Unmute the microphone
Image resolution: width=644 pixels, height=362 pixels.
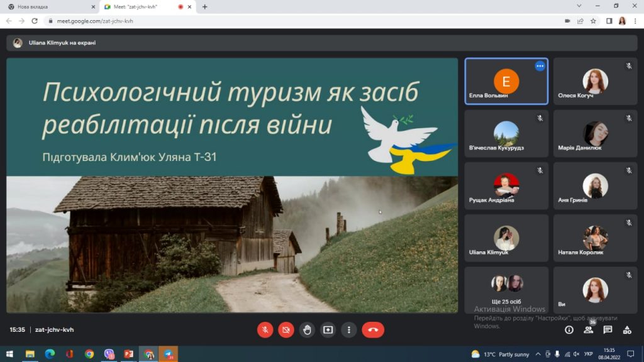265,330
